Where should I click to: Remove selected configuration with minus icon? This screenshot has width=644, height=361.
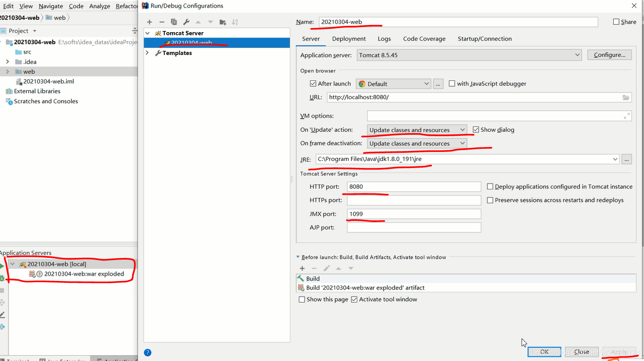click(x=162, y=22)
